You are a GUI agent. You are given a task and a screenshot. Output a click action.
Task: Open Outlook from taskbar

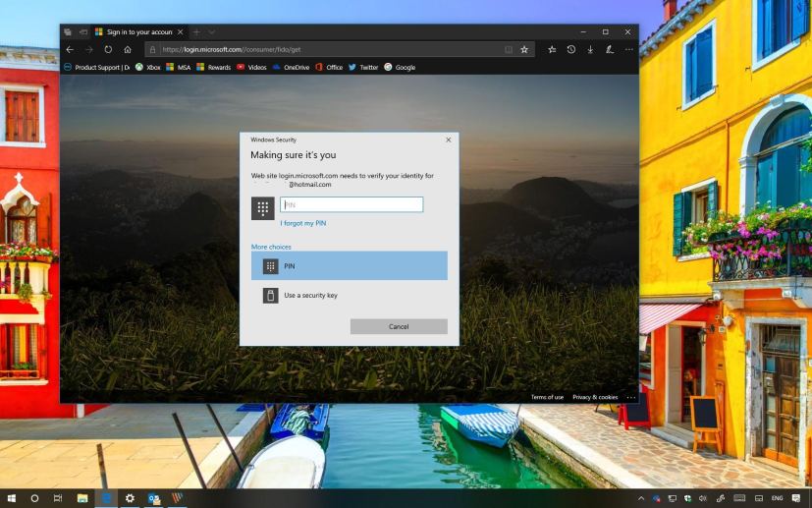coord(154,499)
